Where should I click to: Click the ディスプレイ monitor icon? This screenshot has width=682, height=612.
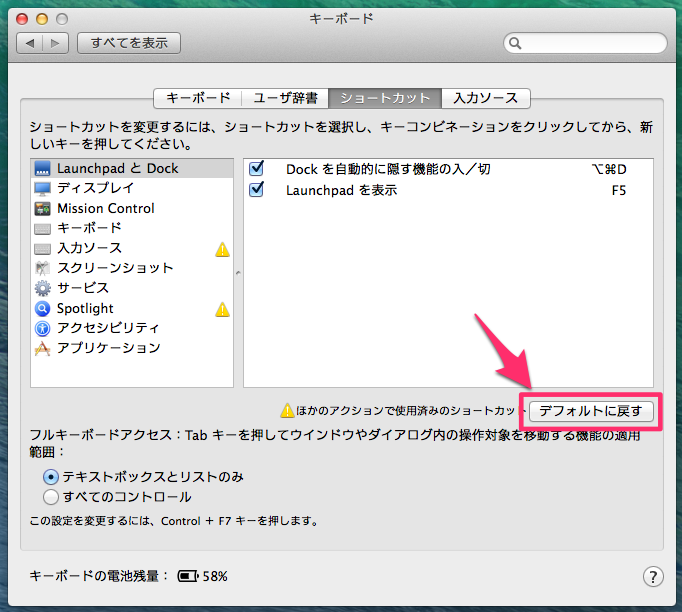tap(43, 188)
